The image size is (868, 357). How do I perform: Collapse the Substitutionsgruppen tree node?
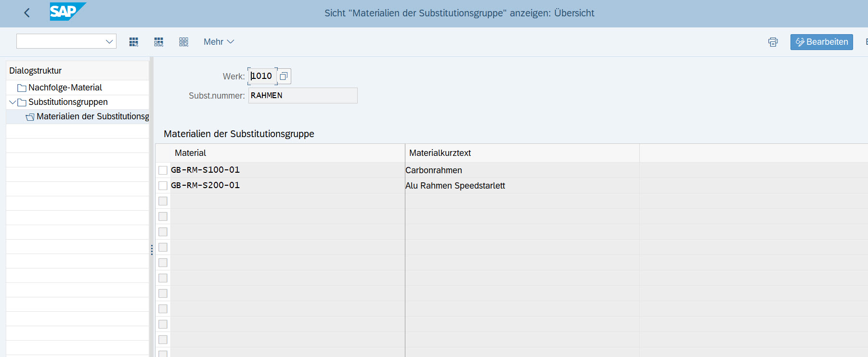tap(13, 102)
